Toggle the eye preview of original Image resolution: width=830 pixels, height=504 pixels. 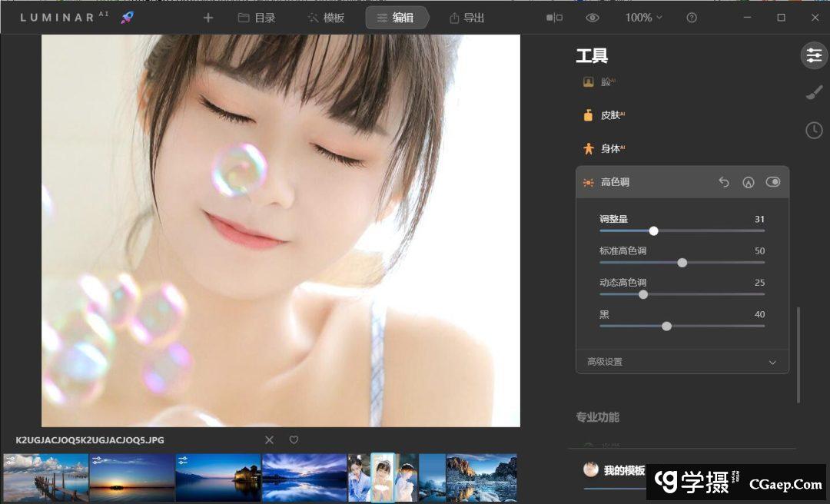[592, 18]
